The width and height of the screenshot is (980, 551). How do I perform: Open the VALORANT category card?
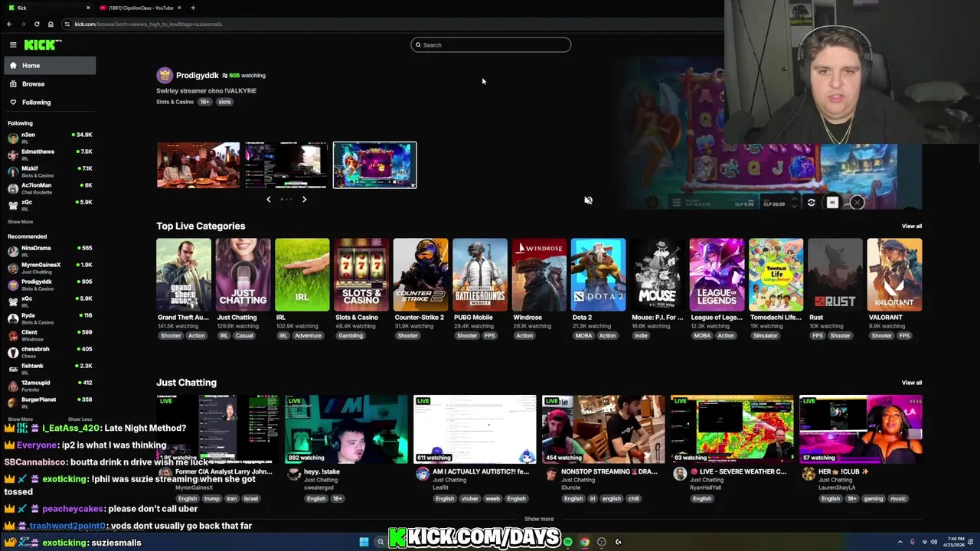(894, 275)
